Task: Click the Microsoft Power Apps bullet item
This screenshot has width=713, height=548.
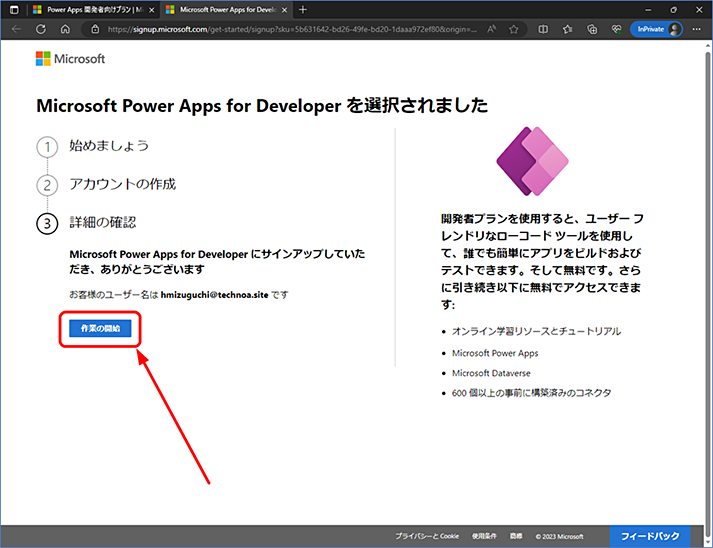Action: [x=495, y=353]
